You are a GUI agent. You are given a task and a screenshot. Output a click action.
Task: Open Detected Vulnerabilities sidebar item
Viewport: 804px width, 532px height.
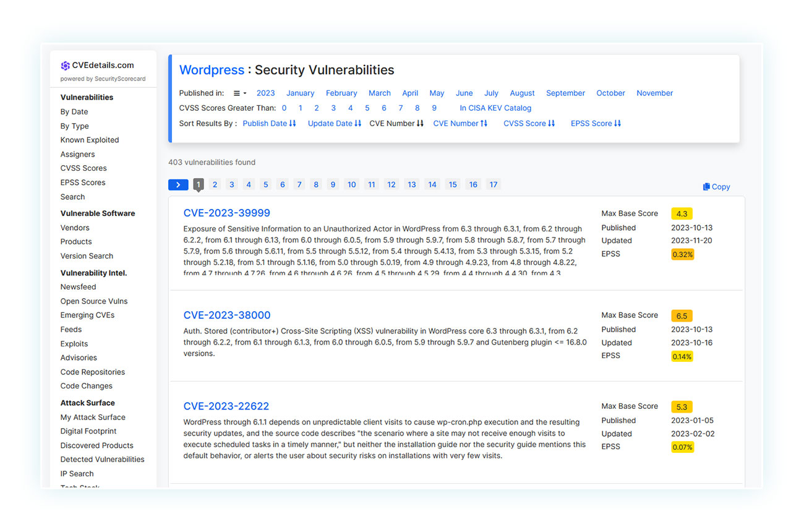click(x=103, y=460)
